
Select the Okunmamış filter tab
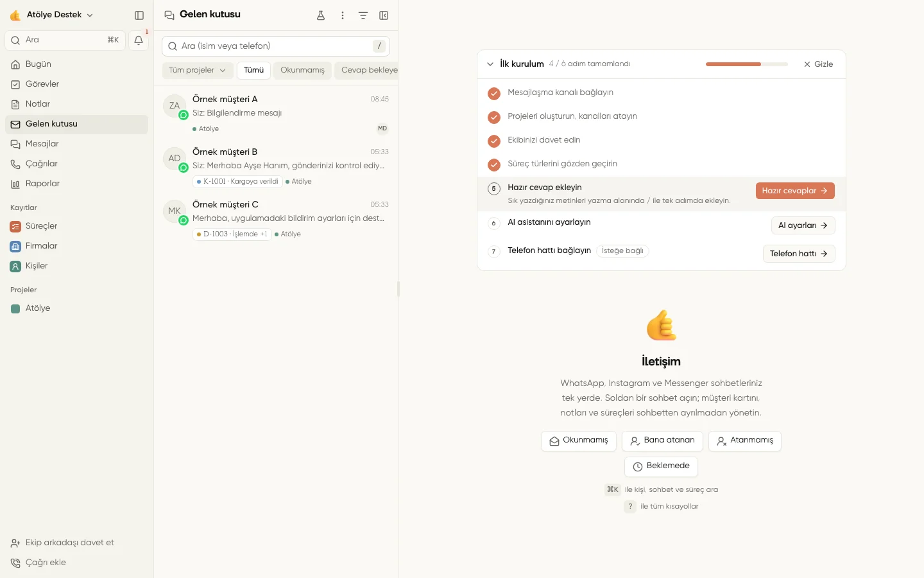(x=302, y=70)
